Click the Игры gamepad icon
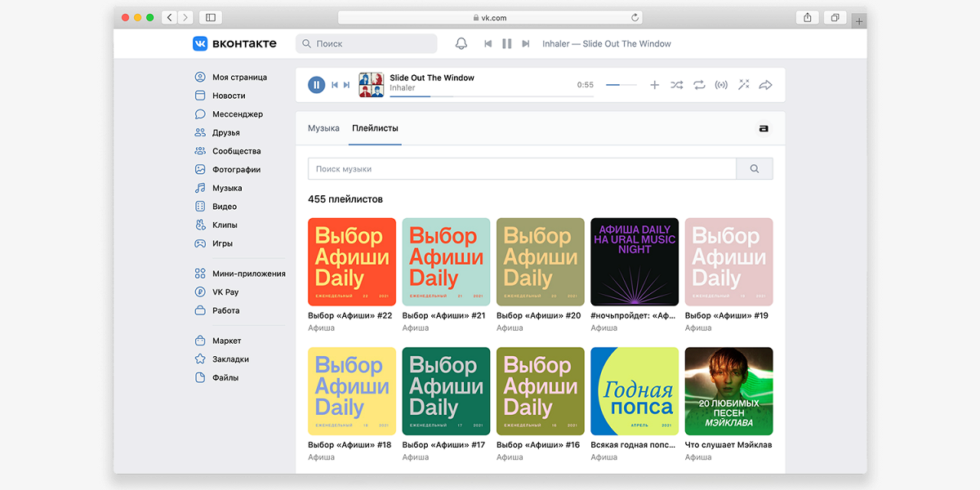The height and width of the screenshot is (490, 980). (200, 243)
